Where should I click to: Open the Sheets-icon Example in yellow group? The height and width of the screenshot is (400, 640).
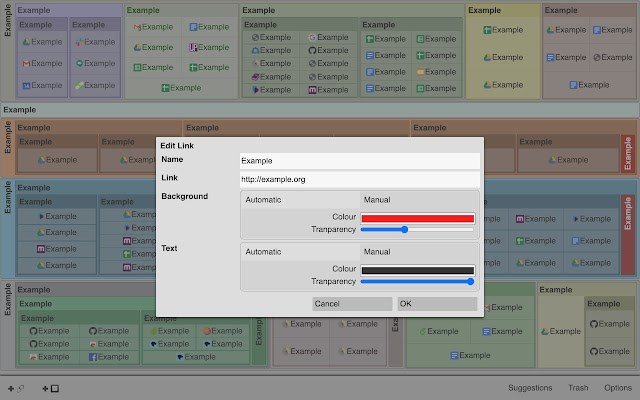[x=503, y=30]
